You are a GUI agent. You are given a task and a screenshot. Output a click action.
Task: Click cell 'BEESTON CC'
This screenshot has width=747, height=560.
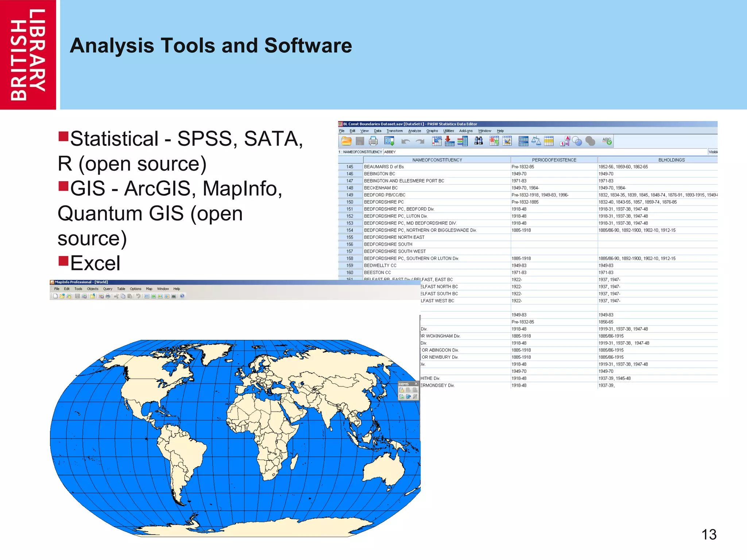(x=437, y=273)
